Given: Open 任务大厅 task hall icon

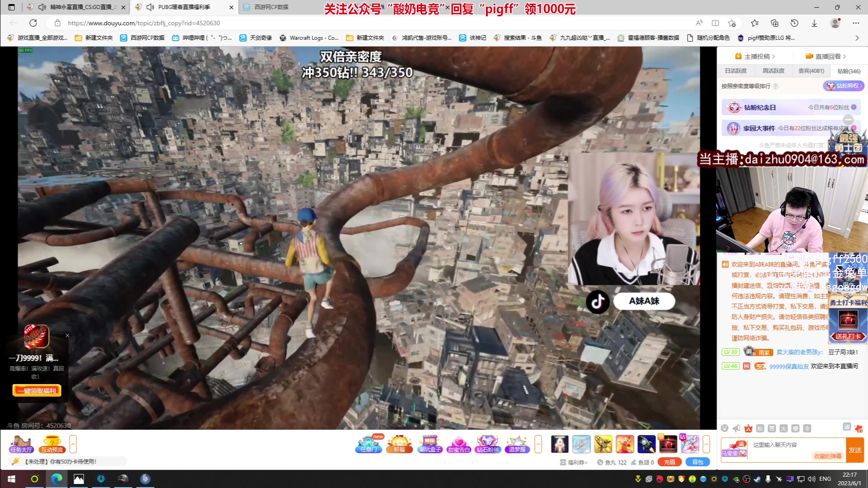Looking at the screenshot, I should tap(21, 444).
